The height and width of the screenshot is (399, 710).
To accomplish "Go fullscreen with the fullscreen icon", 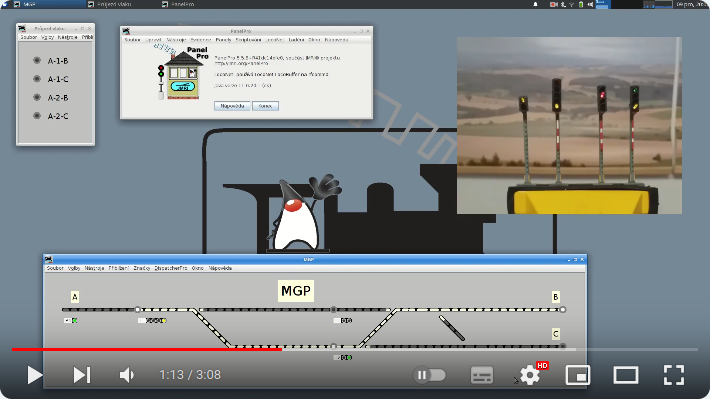I will (674, 375).
